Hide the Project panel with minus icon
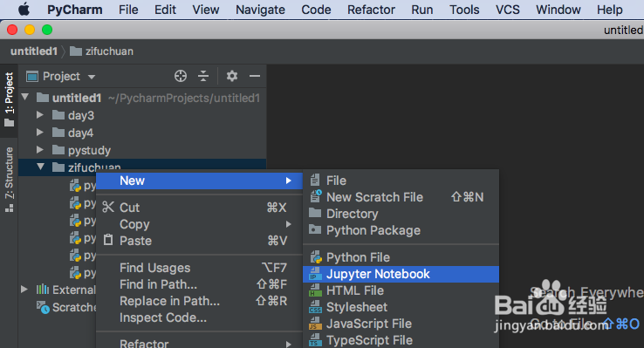 pos(255,76)
